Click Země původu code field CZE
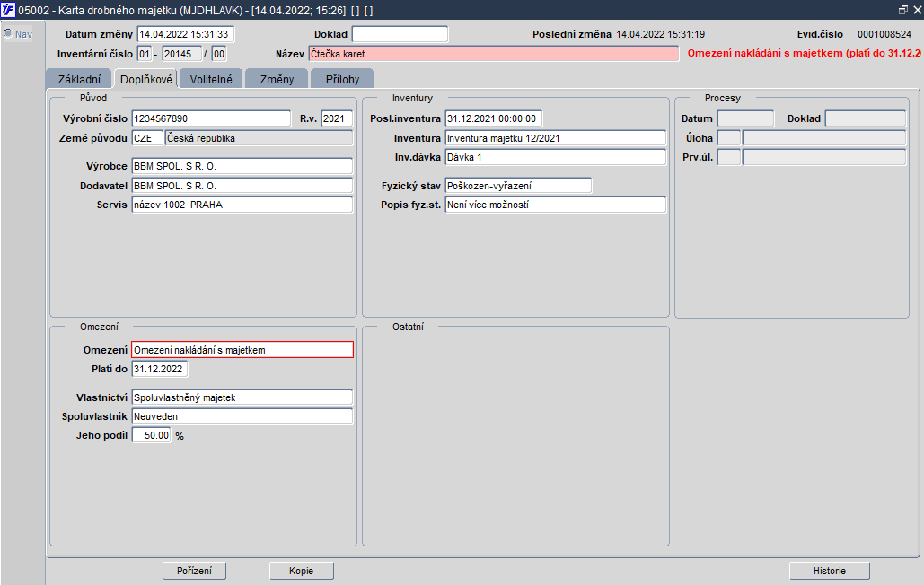The width and height of the screenshot is (924, 585). [x=146, y=138]
